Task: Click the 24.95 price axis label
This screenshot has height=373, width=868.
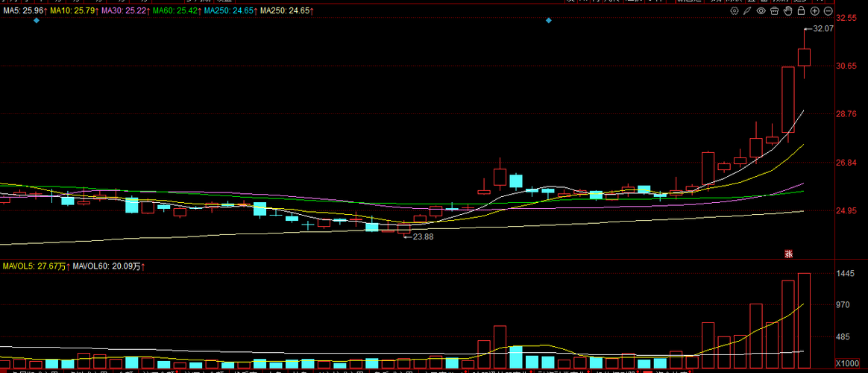Action: (846, 211)
